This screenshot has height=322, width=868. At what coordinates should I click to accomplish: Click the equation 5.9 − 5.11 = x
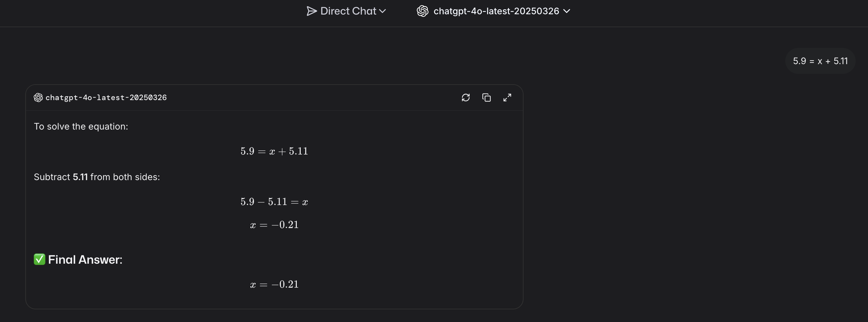click(x=274, y=202)
